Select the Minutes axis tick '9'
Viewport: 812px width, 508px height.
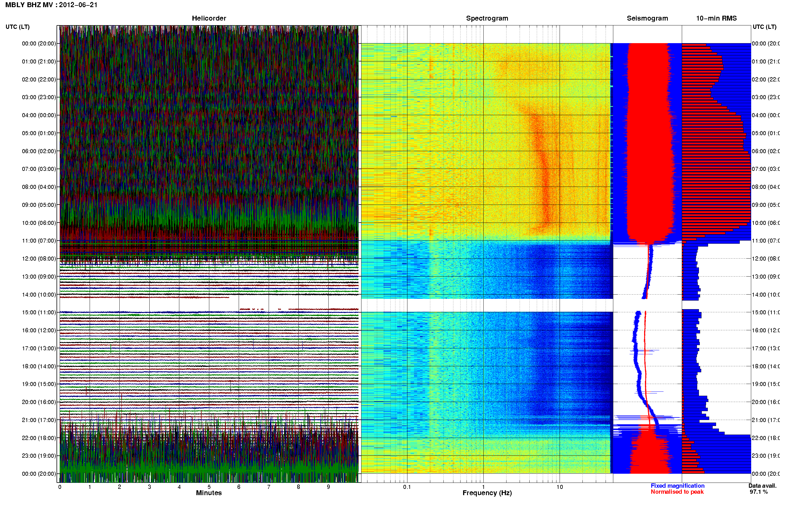328,487
